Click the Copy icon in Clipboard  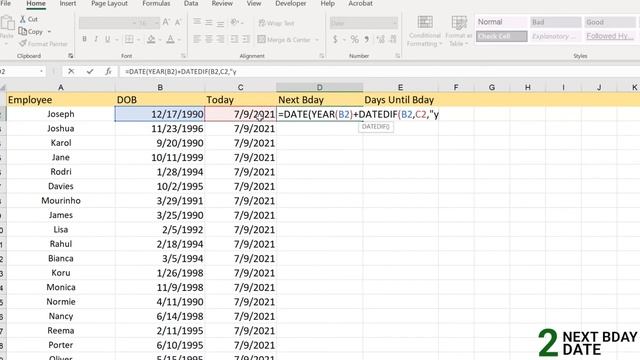click(x=23, y=31)
